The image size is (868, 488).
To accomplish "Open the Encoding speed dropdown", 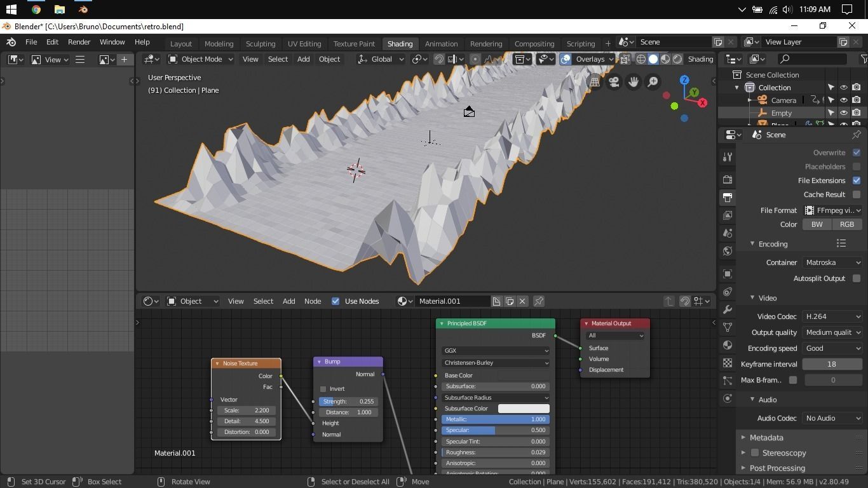I will (x=832, y=348).
